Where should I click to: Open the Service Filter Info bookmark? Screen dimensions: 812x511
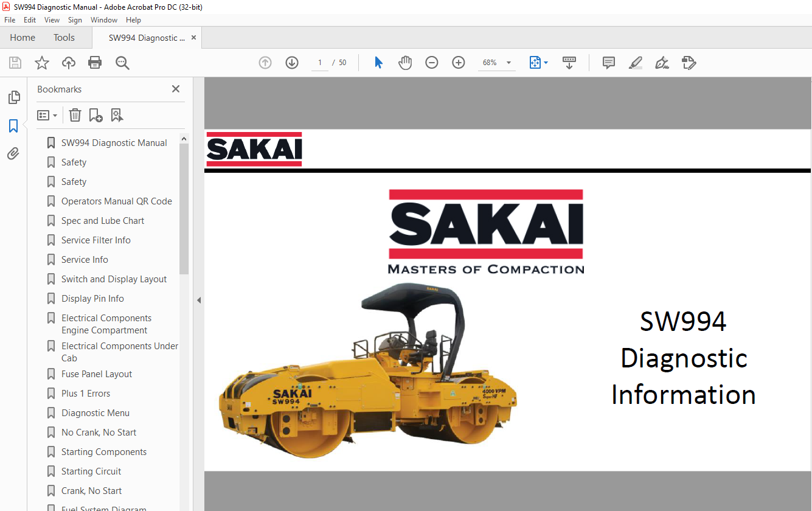pos(95,240)
